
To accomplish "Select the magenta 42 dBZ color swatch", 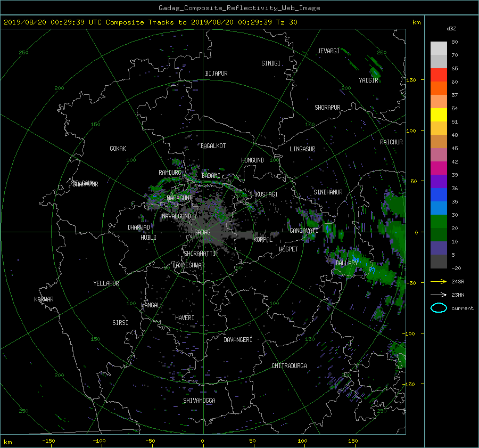I will 439,168.
